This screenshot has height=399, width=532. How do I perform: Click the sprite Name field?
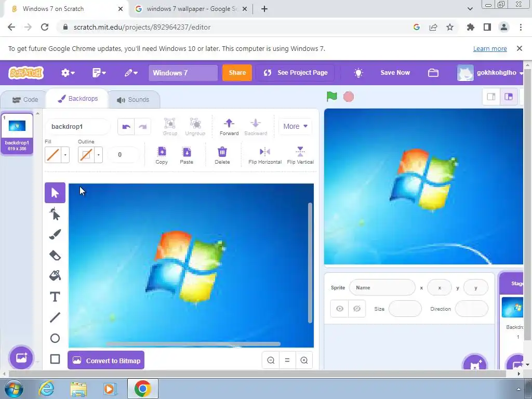pyautogui.click(x=382, y=288)
